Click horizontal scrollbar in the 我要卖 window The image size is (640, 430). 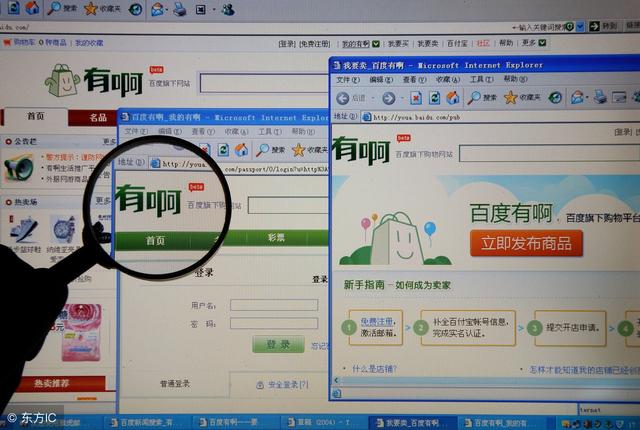click(487, 380)
